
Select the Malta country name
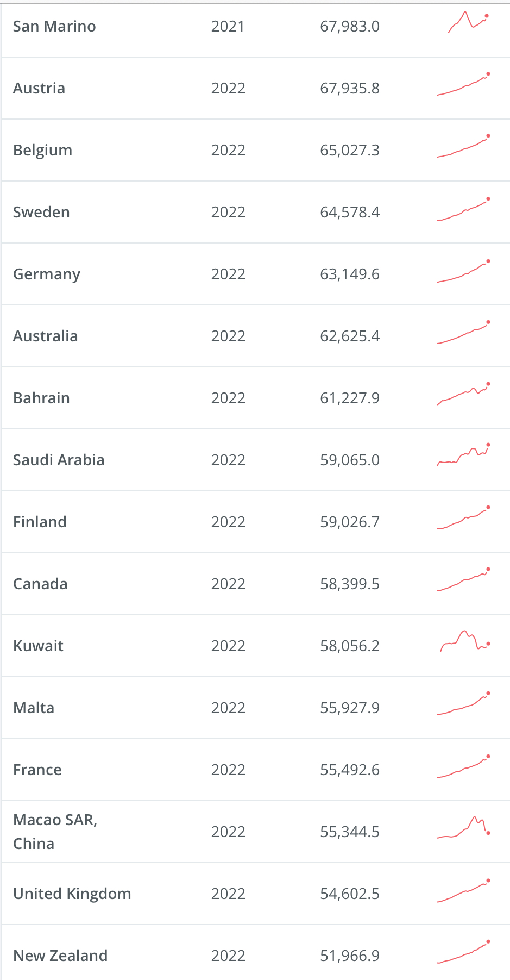tap(34, 708)
